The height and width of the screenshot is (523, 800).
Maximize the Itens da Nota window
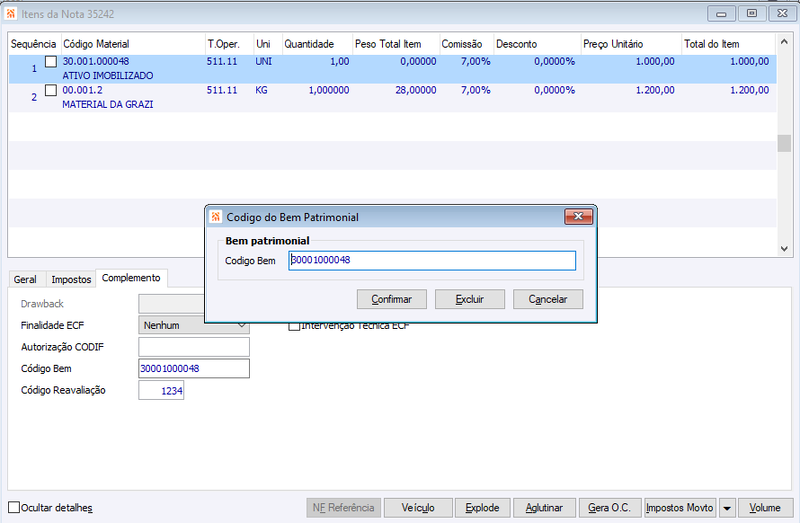tap(752, 14)
